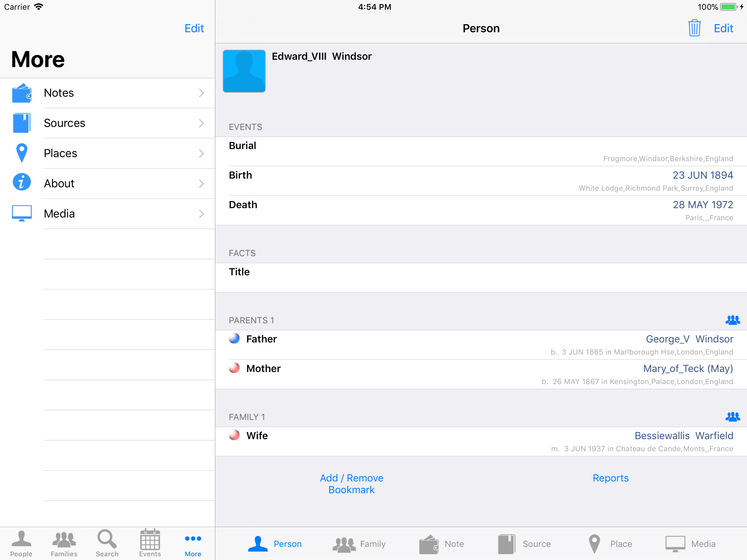
Task: Open the Search tab
Action: tap(107, 543)
